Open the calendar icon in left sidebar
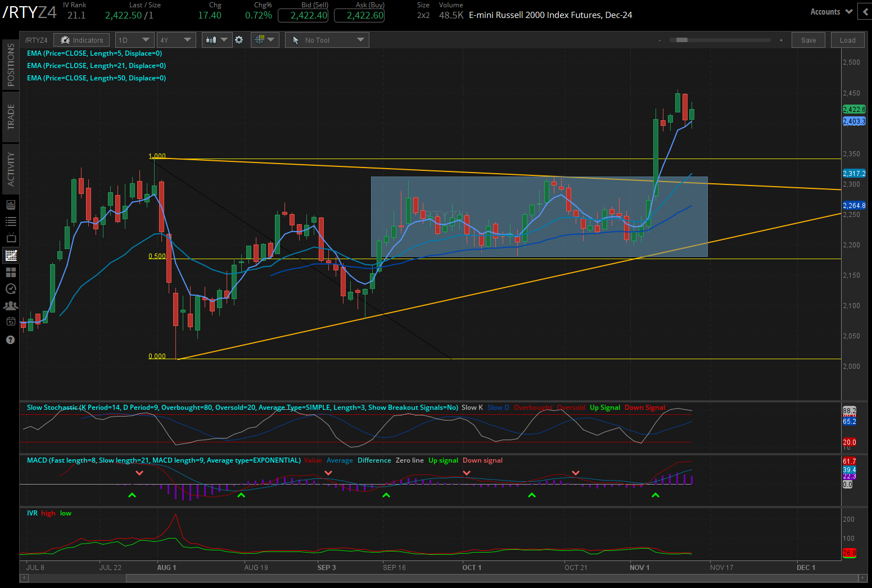The image size is (872, 588). (11, 322)
